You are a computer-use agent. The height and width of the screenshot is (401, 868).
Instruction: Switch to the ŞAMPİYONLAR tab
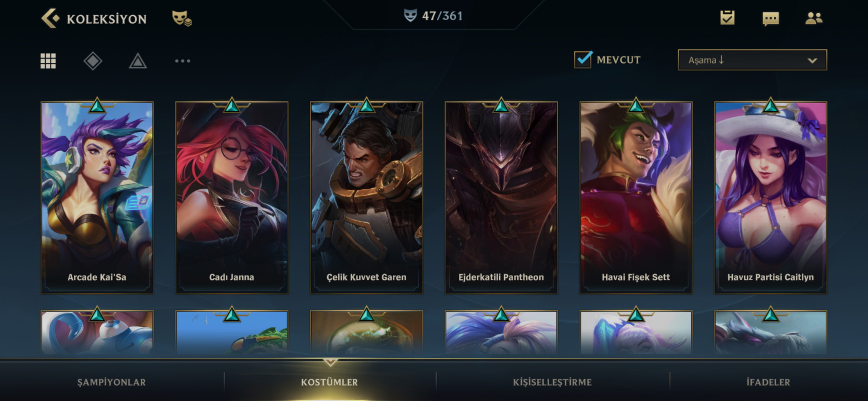click(x=111, y=382)
